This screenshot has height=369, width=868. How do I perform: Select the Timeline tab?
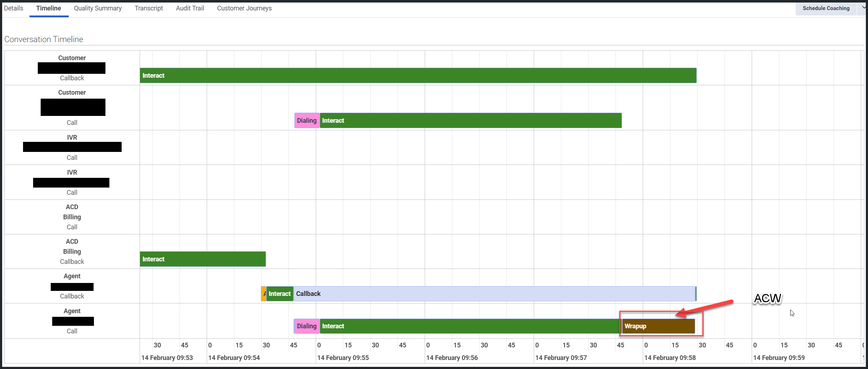(x=49, y=8)
